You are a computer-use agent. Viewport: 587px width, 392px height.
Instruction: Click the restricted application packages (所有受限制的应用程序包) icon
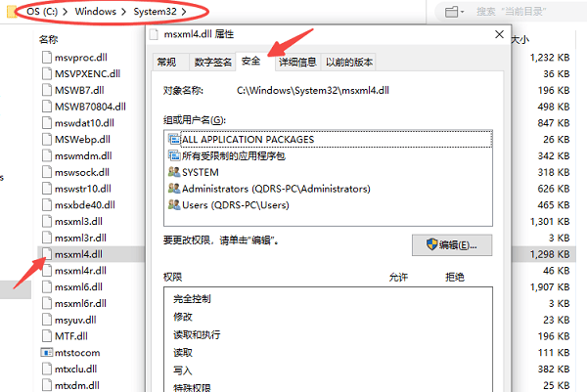pyautogui.click(x=174, y=155)
